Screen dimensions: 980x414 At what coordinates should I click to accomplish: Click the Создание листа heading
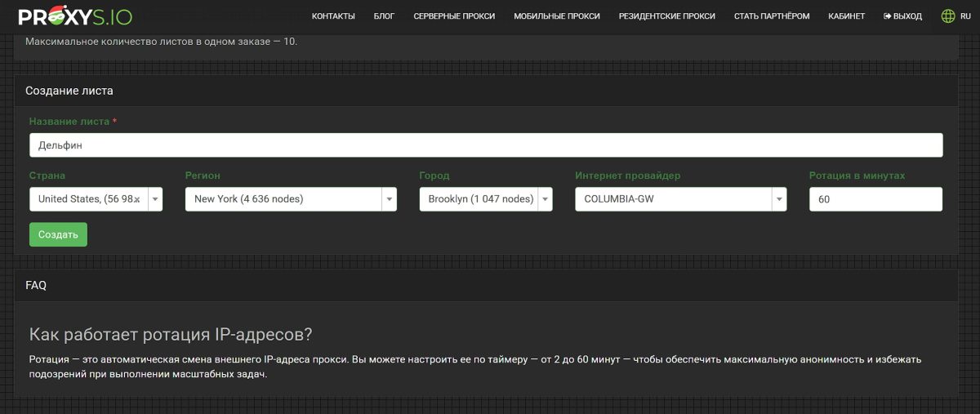(69, 91)
